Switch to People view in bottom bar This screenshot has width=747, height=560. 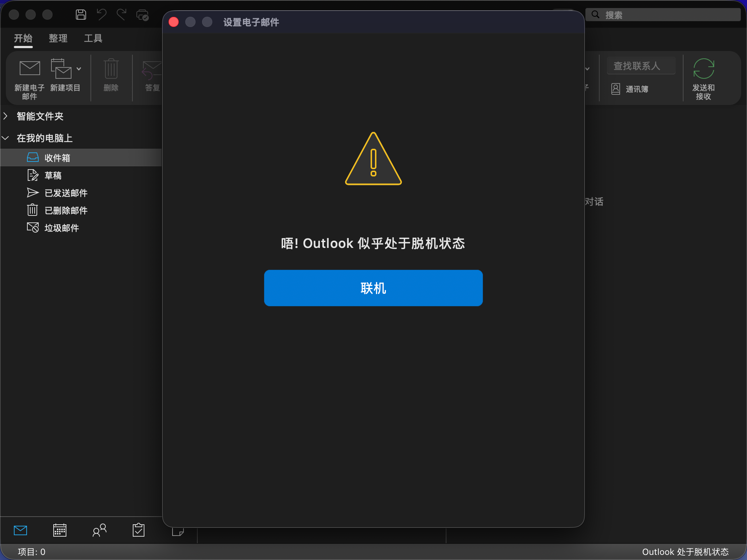(99, 530)
